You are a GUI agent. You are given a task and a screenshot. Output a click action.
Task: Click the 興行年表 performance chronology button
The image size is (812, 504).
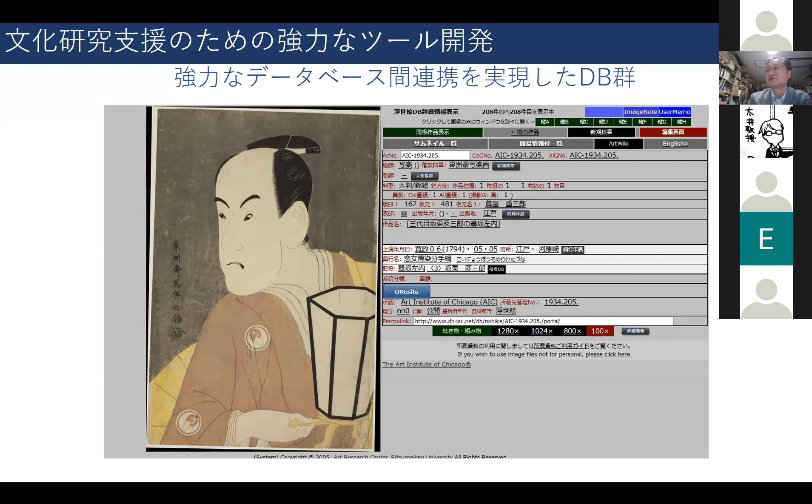click(x=573, y=250)
